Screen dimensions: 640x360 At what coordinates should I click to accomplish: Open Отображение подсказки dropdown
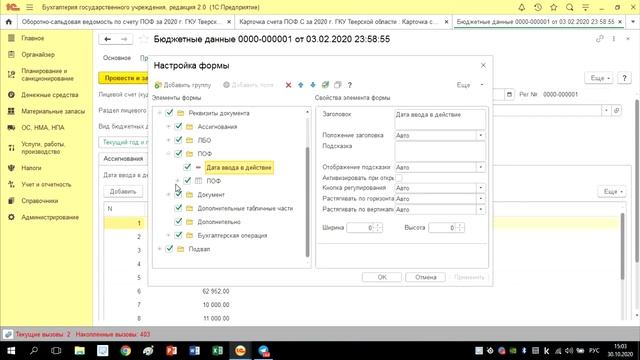(480, 167)
